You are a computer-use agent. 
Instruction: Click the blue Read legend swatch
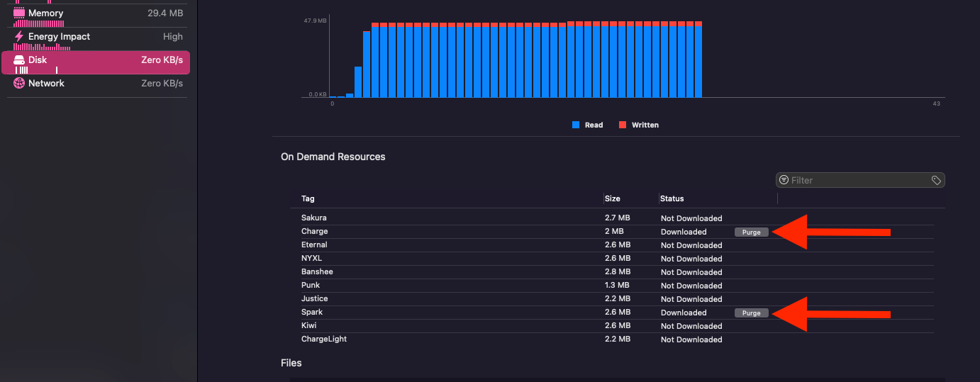[576, 125]
